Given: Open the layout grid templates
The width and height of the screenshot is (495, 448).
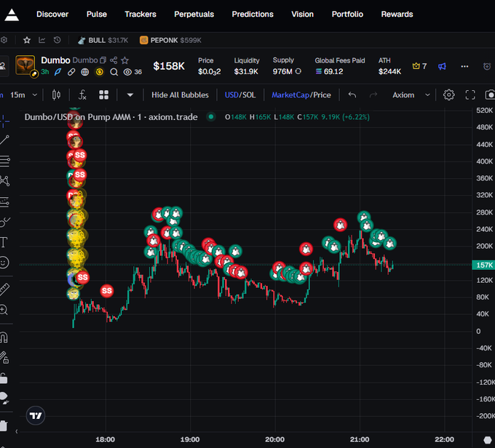Looking at the screenshot, I should (104, 95).
